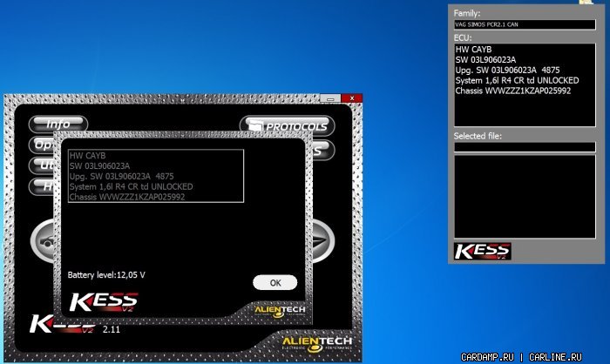610x364 pixels.
Task: Click 'System 1,6l R4 CR td UNLOCKED' in side panel
Action: (517, 80)
